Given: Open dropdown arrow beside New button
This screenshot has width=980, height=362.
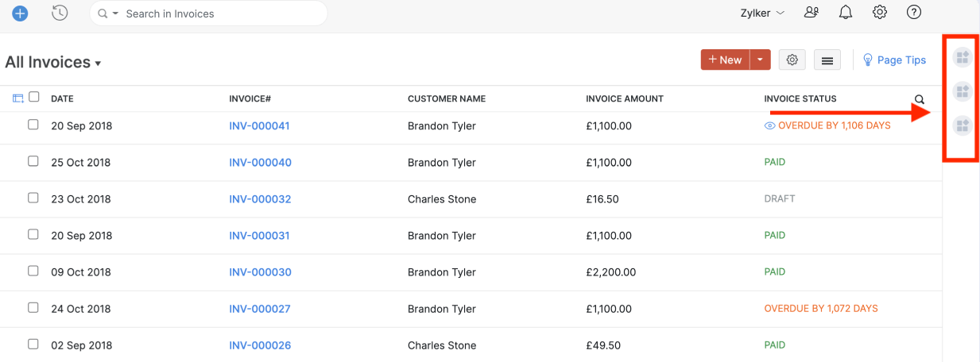Looking at the screenshot, I should [761, 60].
